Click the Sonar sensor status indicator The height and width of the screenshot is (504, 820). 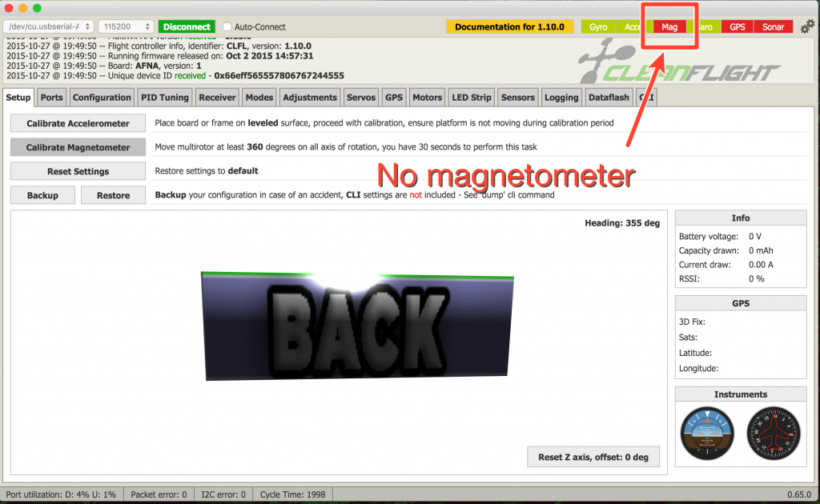coord(772,26)
